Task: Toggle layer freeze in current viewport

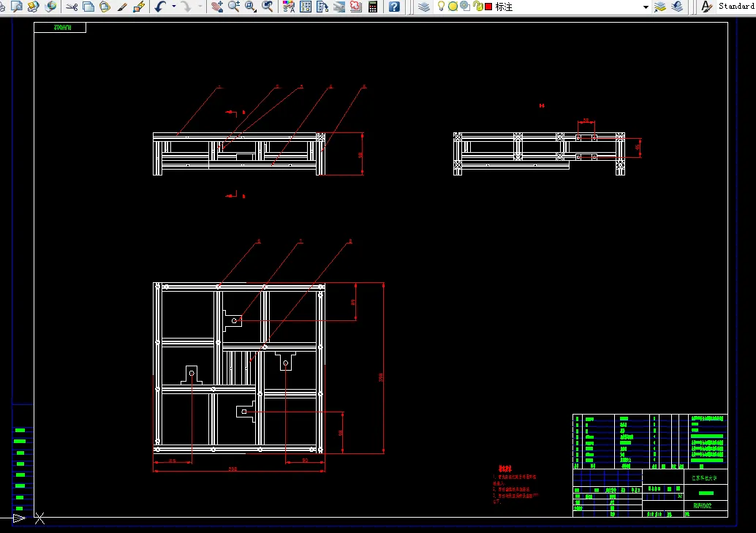Action: 465,7
